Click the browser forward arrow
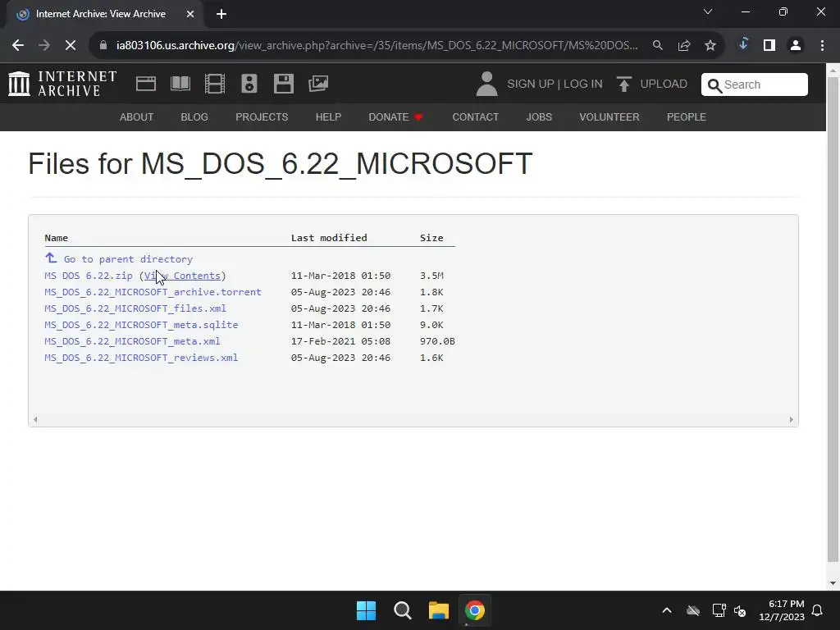Screen dimensions: 840x630 44,46
